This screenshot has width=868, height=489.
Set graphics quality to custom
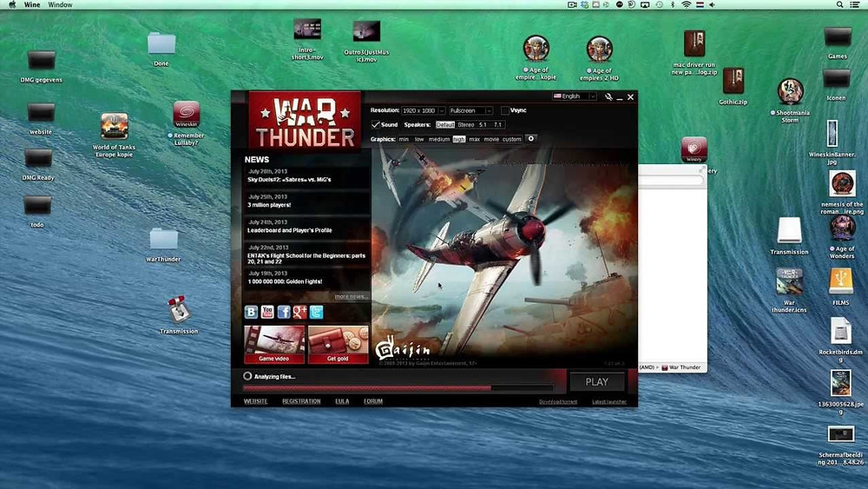coord(511,139)
